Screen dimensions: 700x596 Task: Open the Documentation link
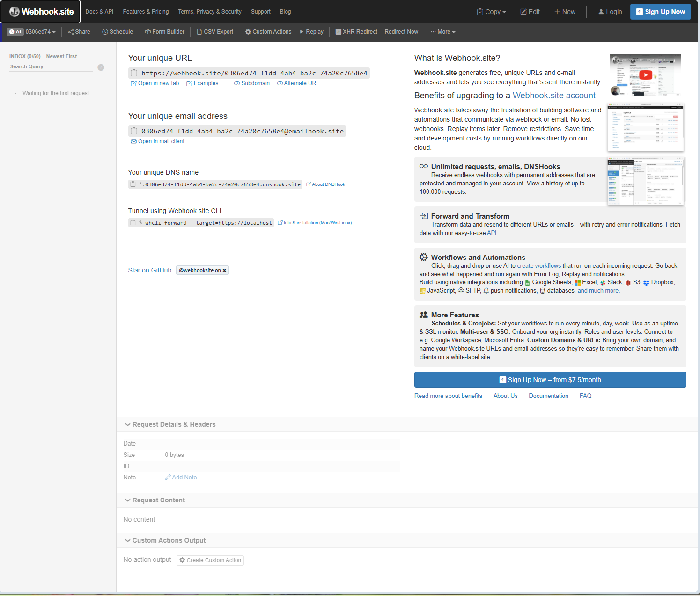[x=548, y=396]
